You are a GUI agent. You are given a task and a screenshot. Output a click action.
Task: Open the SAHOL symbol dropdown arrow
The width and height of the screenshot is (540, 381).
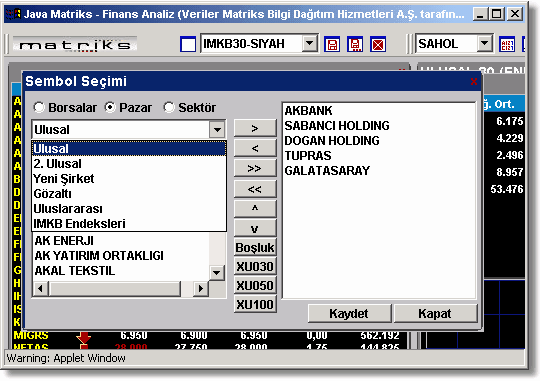click(484, 44)
